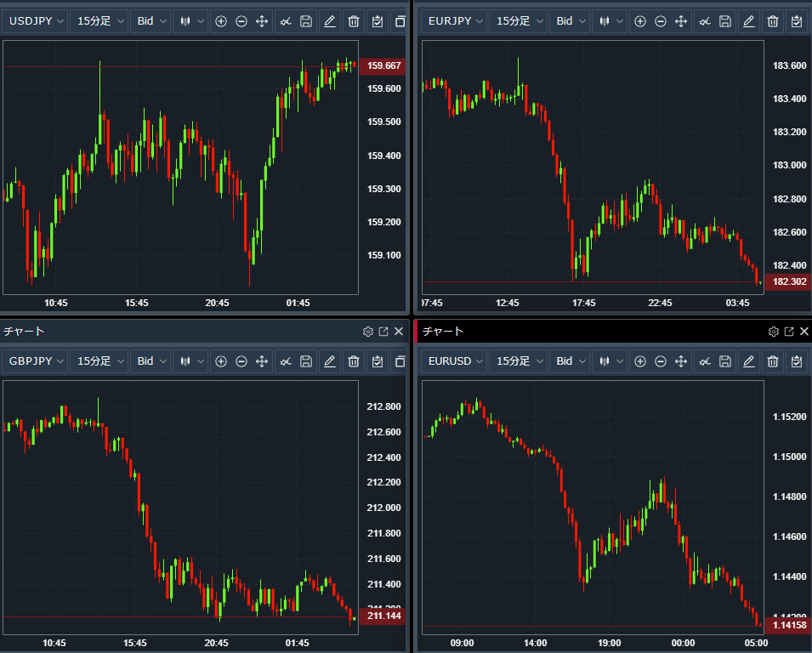Click the チャート title of the EURUSD panel
The height and width of the screenshot is (653, 812).
443,332
